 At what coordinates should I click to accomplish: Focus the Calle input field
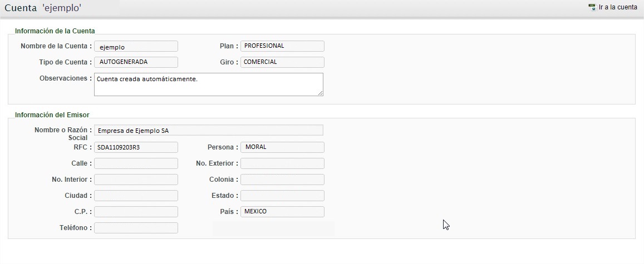tap(136, 163)
